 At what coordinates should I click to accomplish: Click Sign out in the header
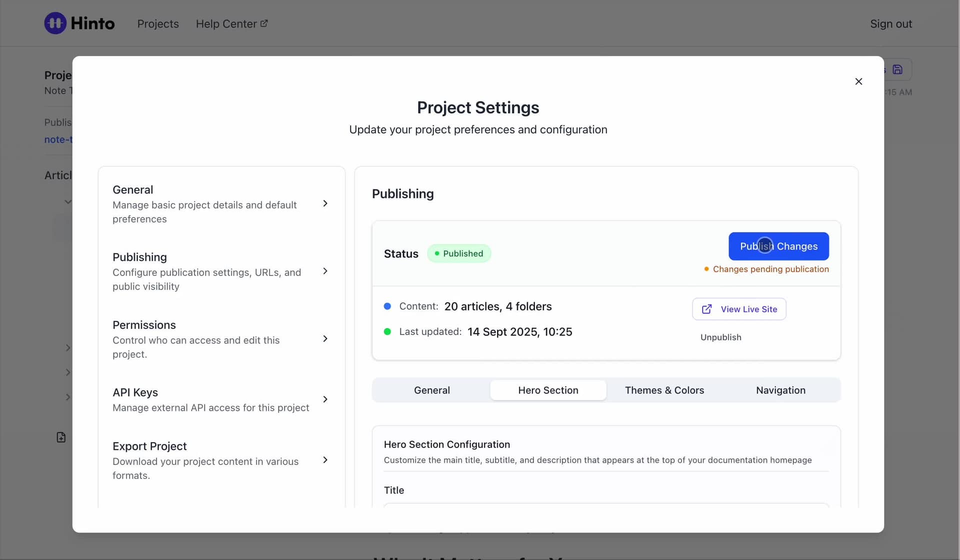point(890,24)
